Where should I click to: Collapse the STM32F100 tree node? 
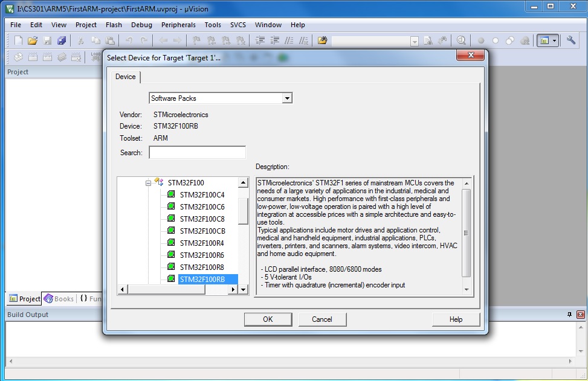point(148,183)
